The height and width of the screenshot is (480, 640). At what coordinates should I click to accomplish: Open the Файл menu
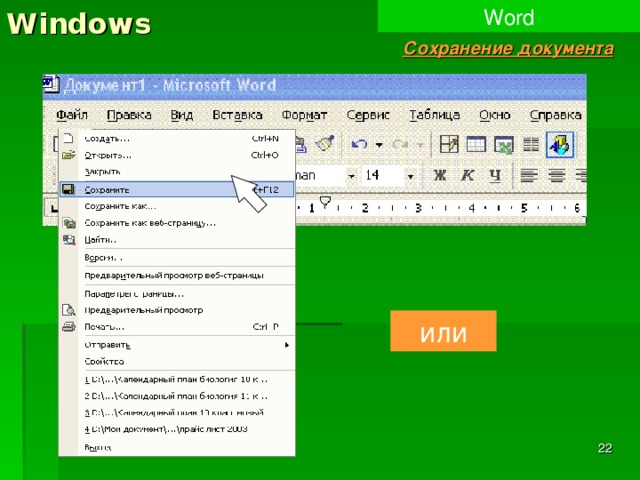72,115
